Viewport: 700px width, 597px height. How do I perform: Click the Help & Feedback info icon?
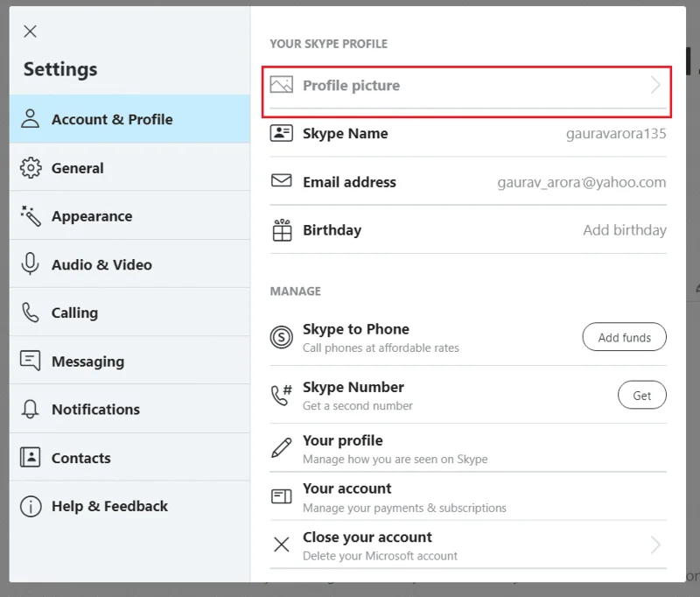coord(31,506)
